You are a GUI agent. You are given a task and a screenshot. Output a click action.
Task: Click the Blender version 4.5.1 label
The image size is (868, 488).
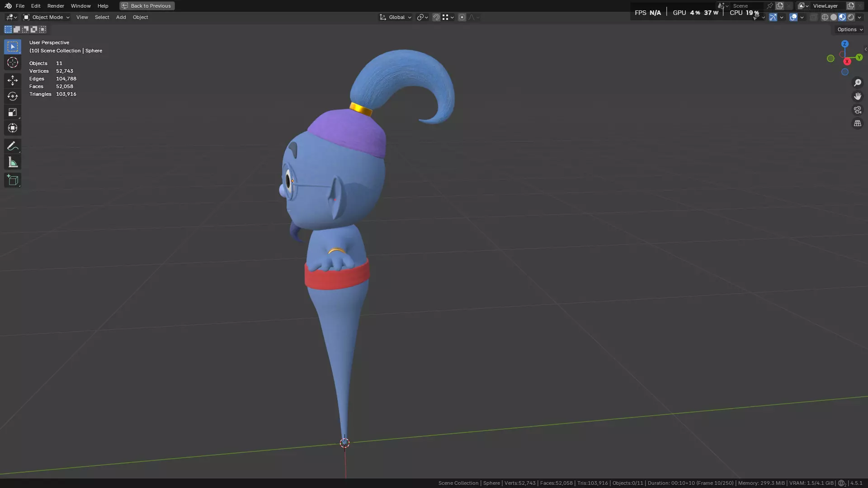pyautogui.click(x=856, y=483)
